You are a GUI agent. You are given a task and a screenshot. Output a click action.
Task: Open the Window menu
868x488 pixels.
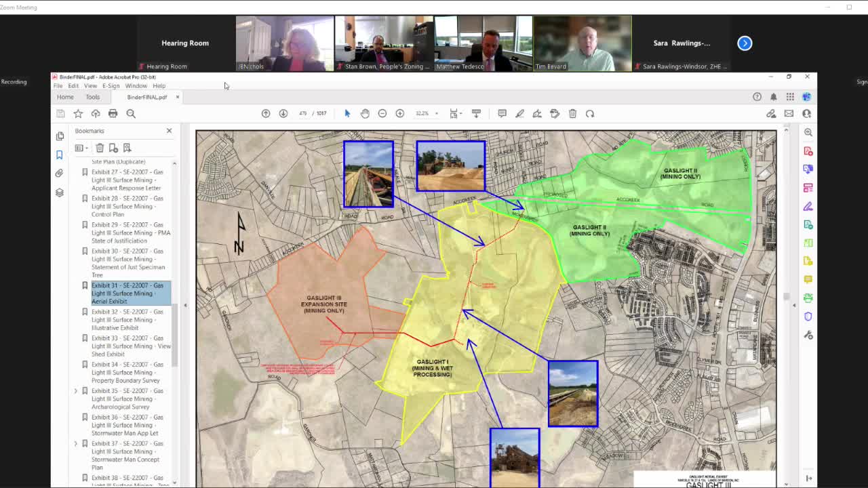[x=136, y=86]
